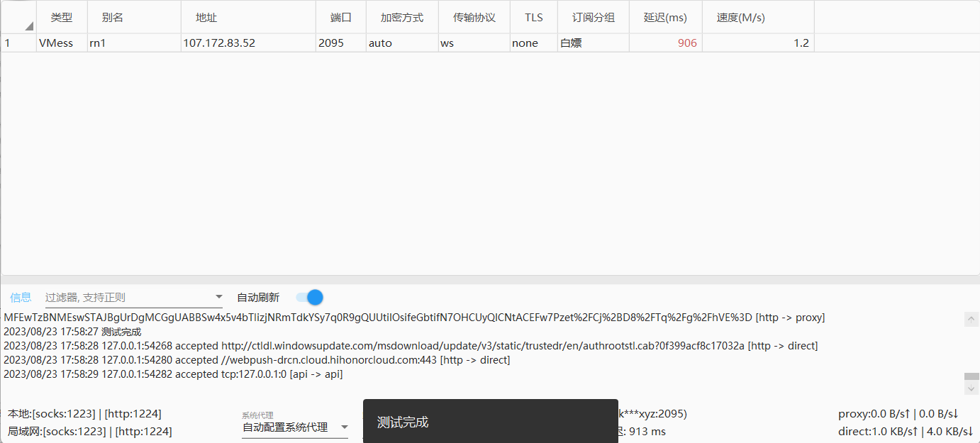Click the log panel scrollbar thumb

click(x=971, y=376)
